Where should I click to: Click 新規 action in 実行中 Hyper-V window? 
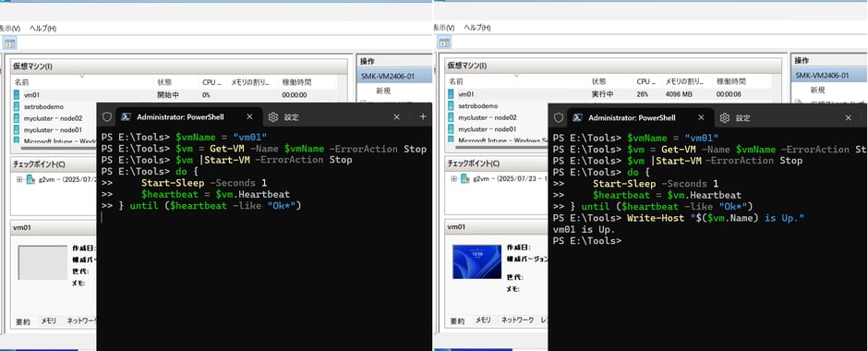pos(817,91)
